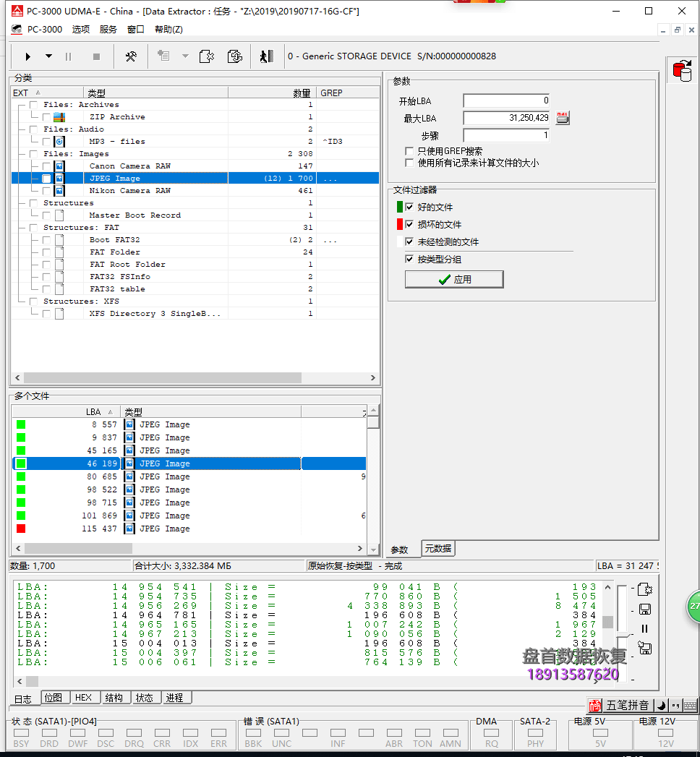700x757 pixels.
Task: Collapse the Structures: XFS tree node
Action: pos(22,301)
